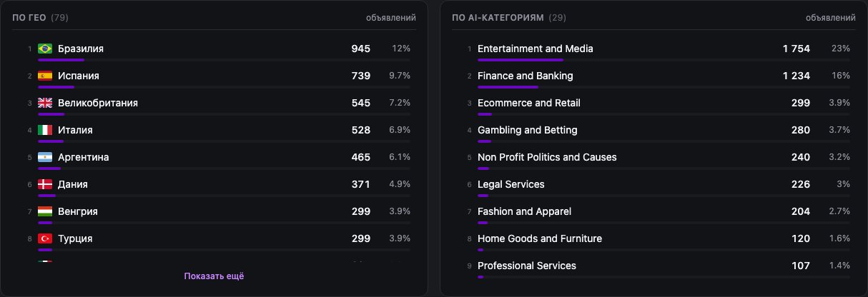Click the Argentina flag icon

(x=45, y=157)
